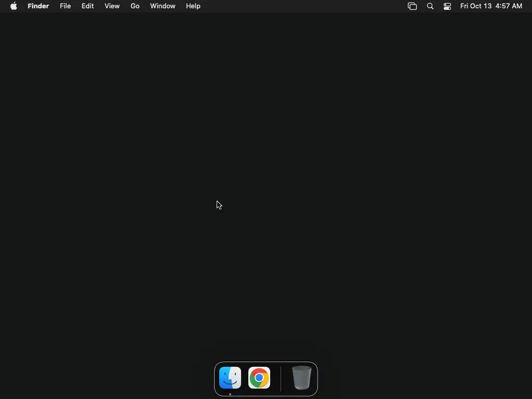Open the Finder application menu
The image size is (532, 399).
click(38, 6)
